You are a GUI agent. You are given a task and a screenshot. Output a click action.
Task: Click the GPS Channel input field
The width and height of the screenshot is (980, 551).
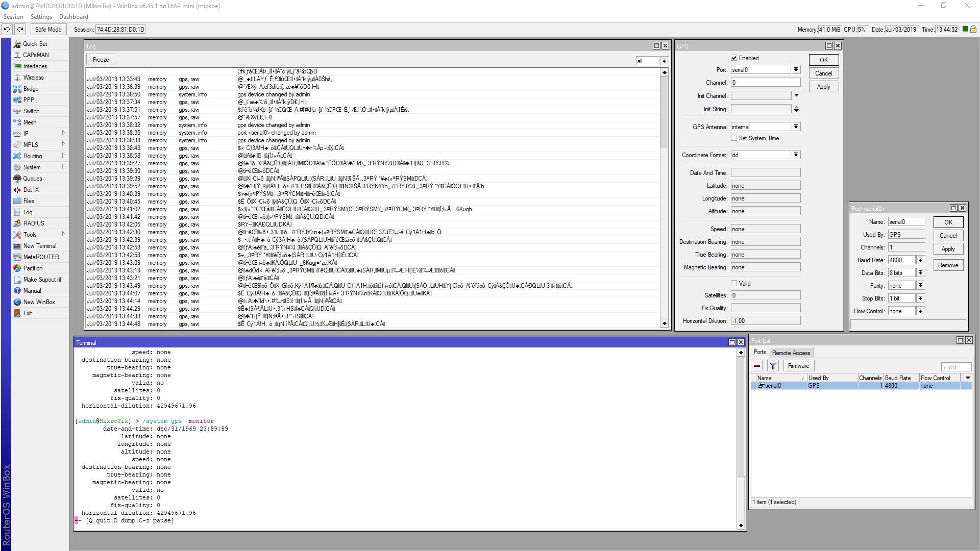point(765,83)
